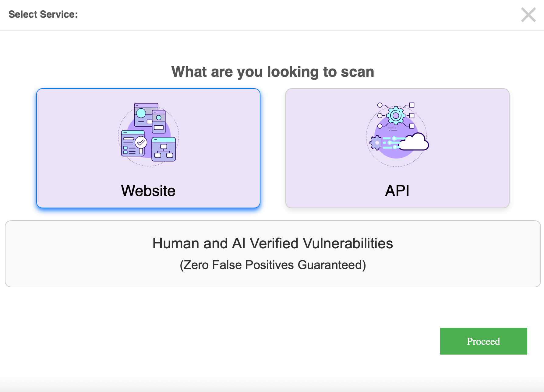The height and width of the screenshot is (392, 544).
Task: Click the Website illustration icon
Action: (x=148, y=134)
